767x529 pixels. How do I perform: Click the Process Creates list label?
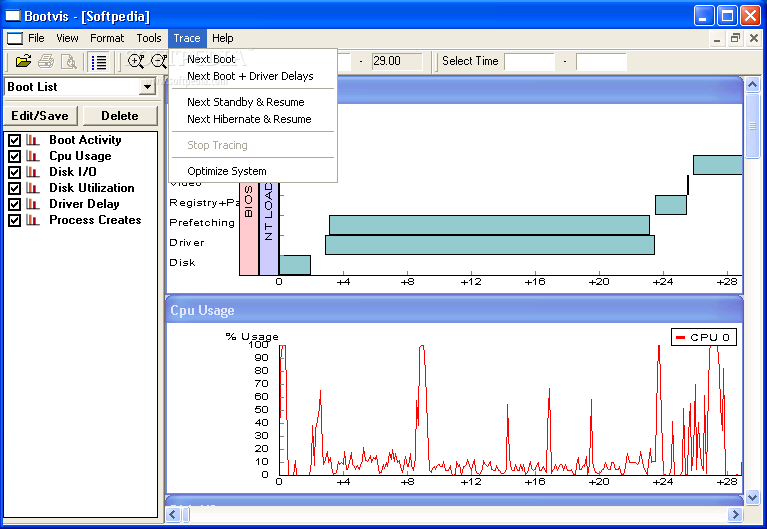click(95, 220)
